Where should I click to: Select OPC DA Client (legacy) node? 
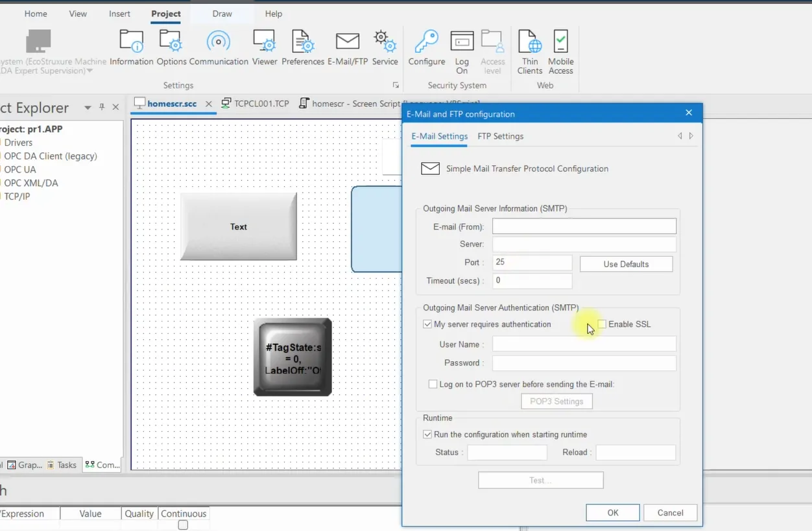51,156
